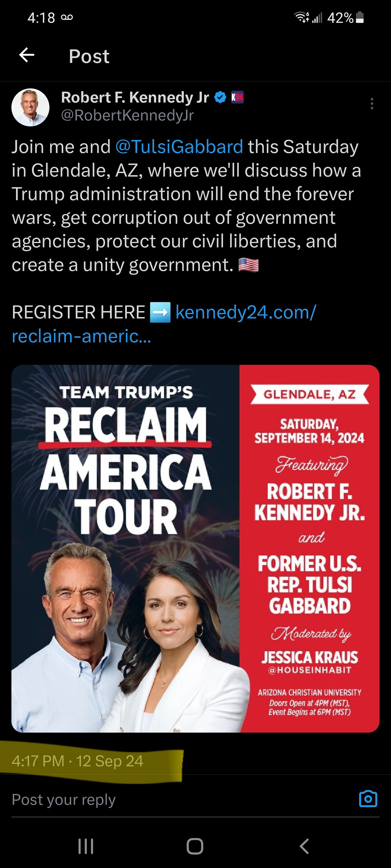Open the Reclaim America Tour image

click(x=195, y=548)
